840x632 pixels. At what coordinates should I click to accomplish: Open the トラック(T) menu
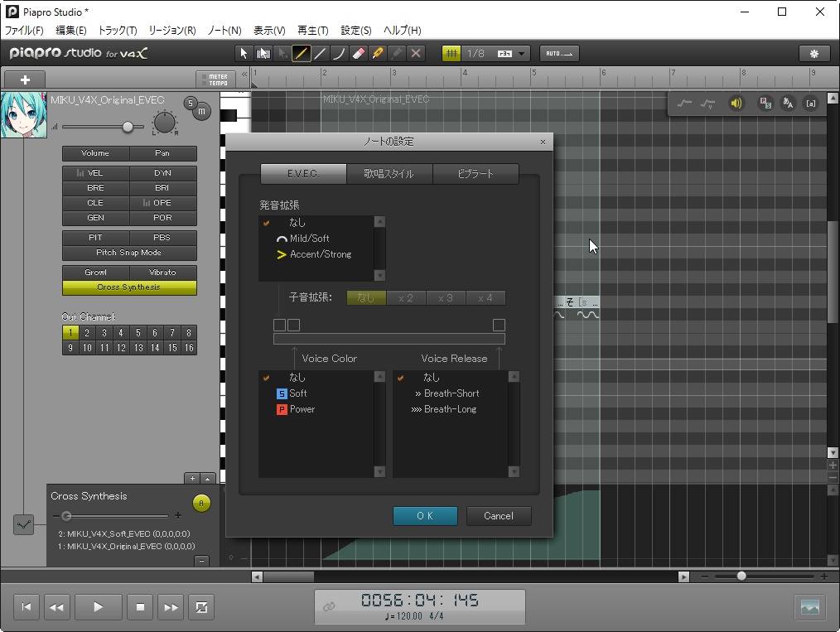pyautogui.click(x=118, y=31)
